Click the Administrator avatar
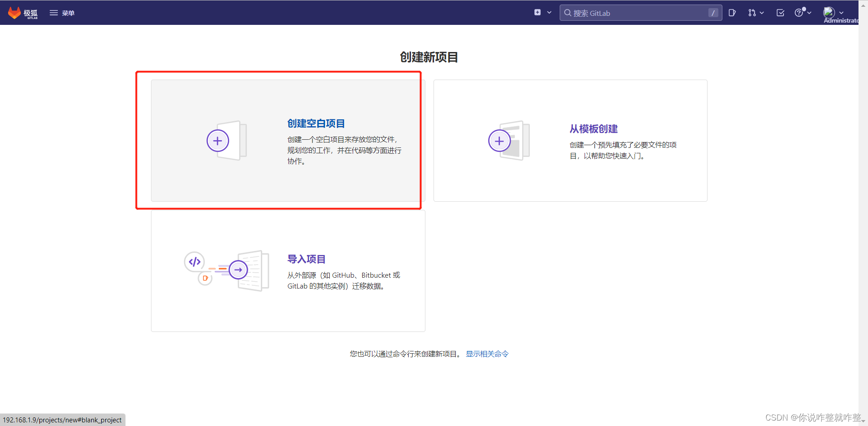This screenshot has width=868, height=426. point(829,12)
